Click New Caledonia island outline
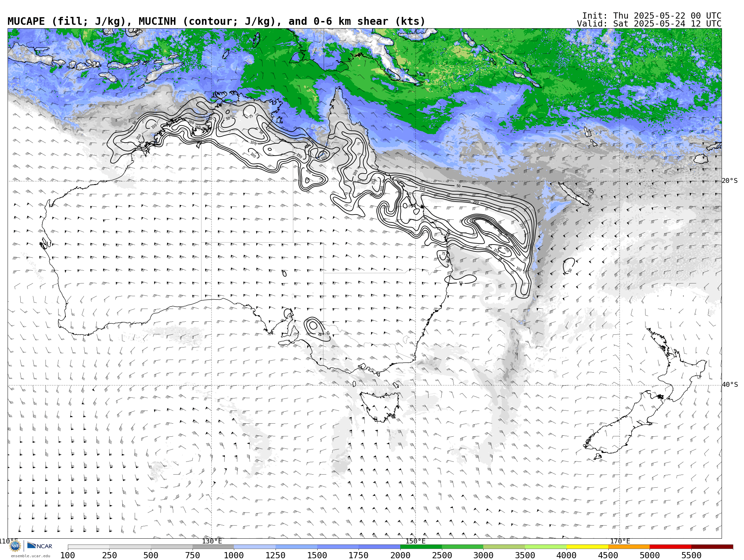The image size is (744, 560). point(573,194)
